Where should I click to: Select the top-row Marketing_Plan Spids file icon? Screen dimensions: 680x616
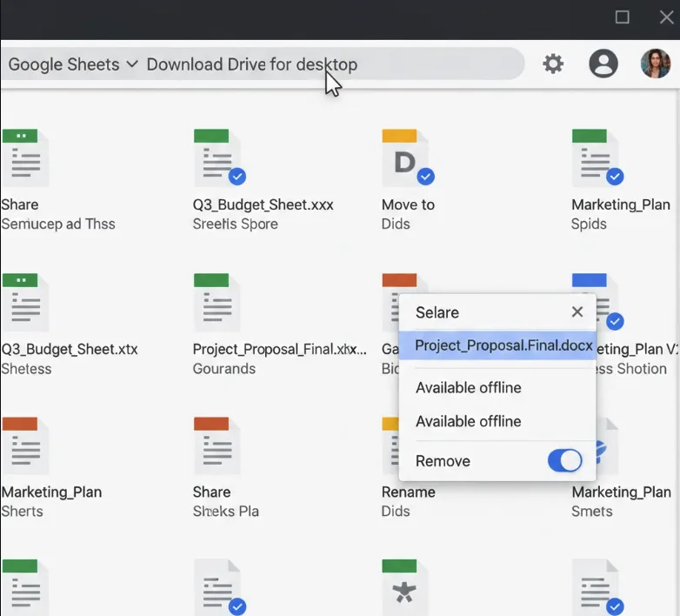594,158
